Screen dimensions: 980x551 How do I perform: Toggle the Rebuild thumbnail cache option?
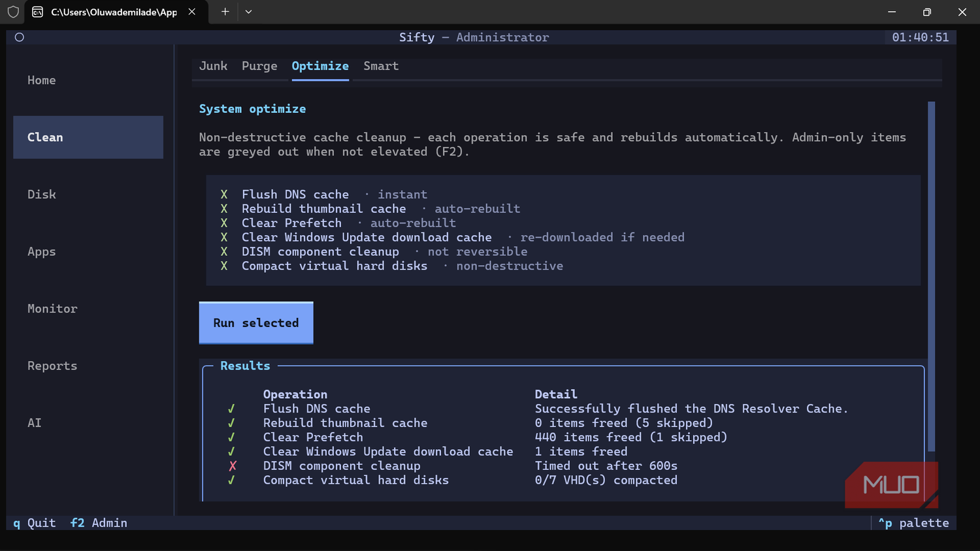pos(224,209)
